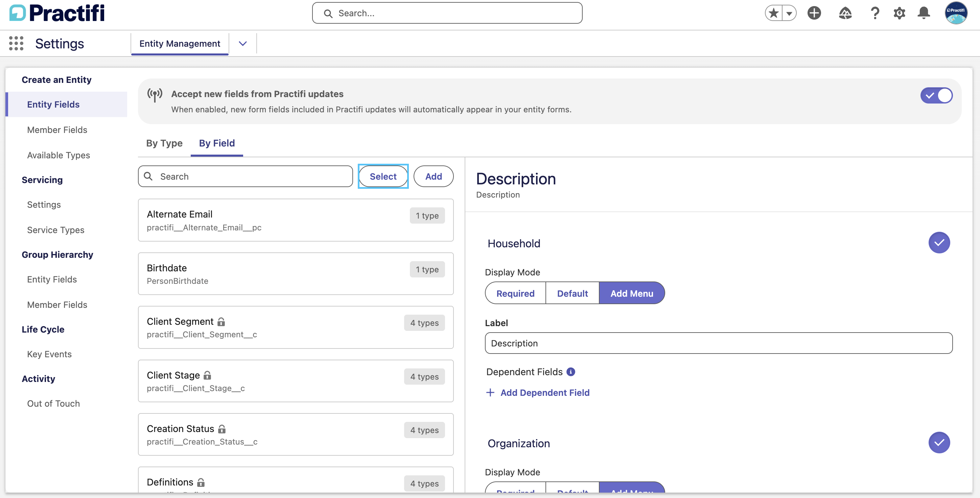Open Service Types in the sidebar

point(55,230)
